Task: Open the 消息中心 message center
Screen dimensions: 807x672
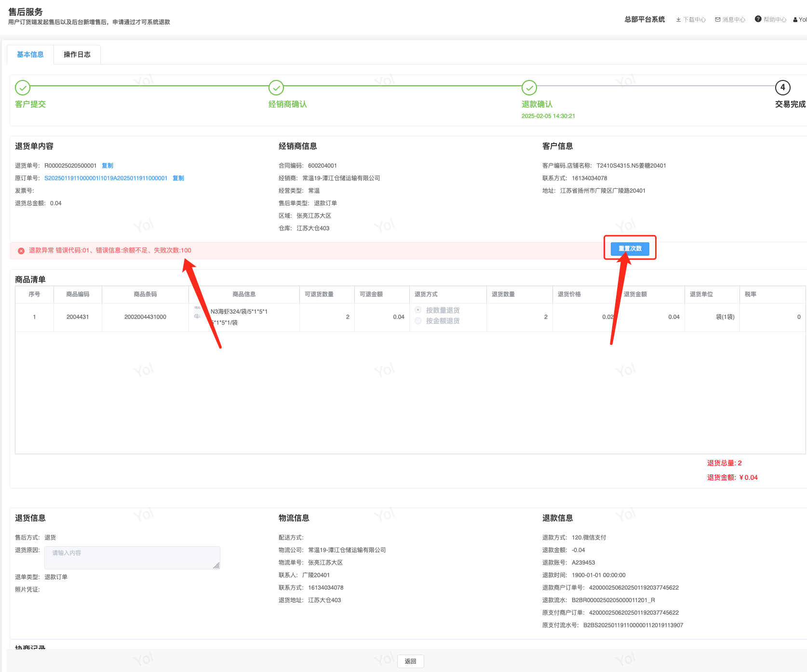Action: [x=730, y=20]
